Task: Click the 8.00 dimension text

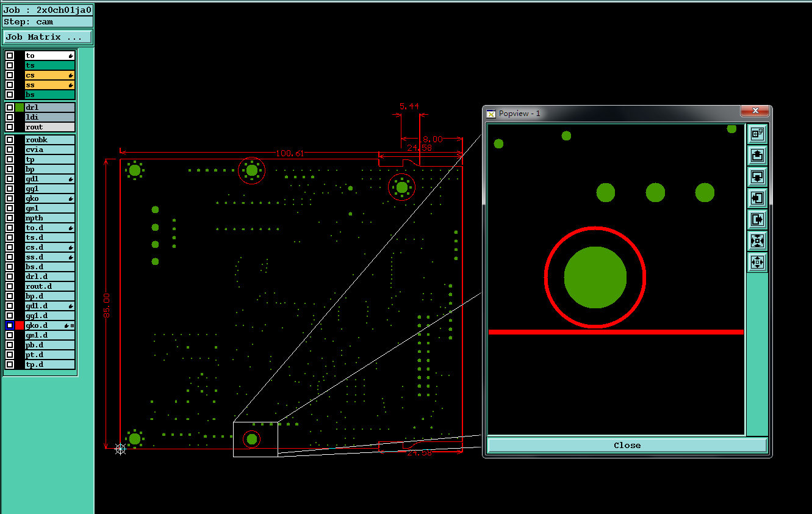Action: [433, 139]
